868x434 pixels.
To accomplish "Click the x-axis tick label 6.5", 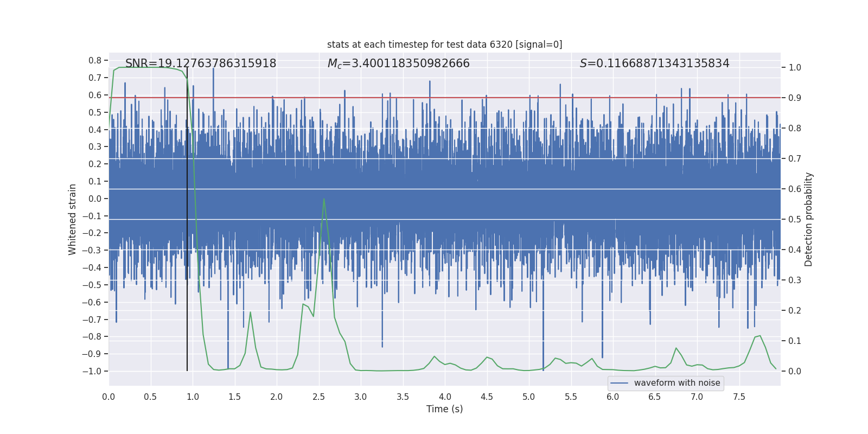I will click(655, 397).
